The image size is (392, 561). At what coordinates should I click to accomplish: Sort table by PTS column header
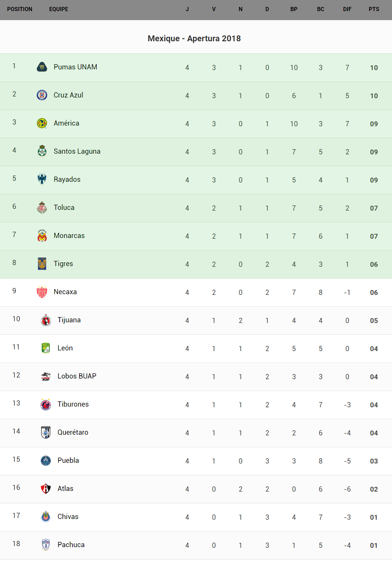[374, 9]
